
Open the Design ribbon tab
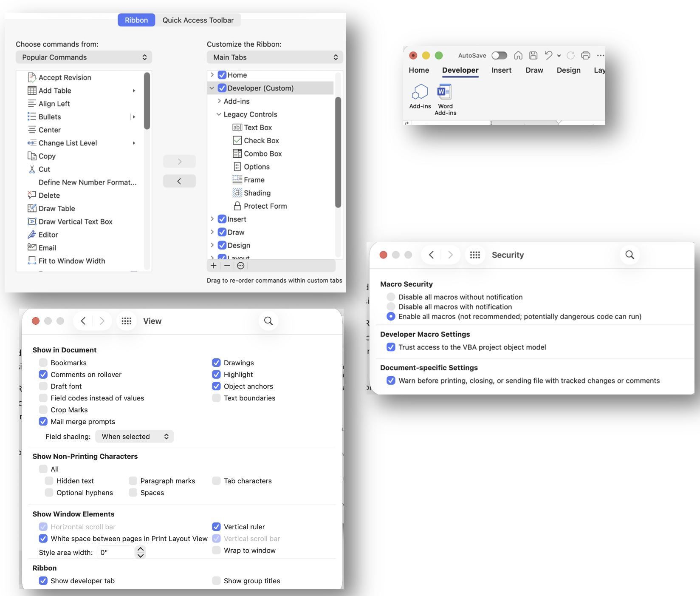[568, 70]
